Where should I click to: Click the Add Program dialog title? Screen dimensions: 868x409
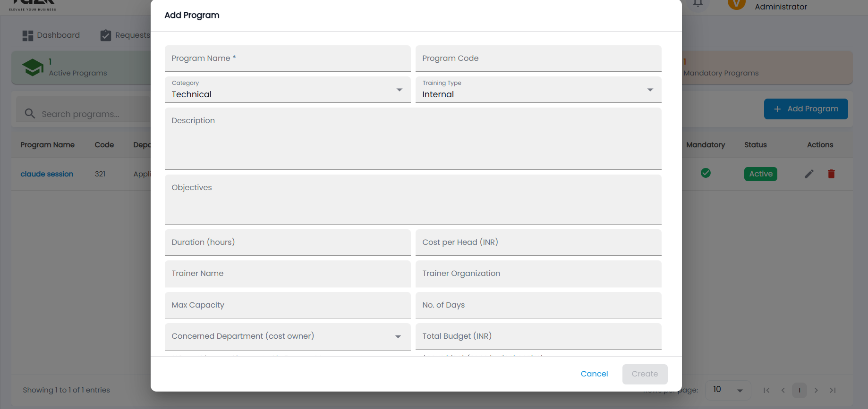pyautogui.click(x=192, y=15)
